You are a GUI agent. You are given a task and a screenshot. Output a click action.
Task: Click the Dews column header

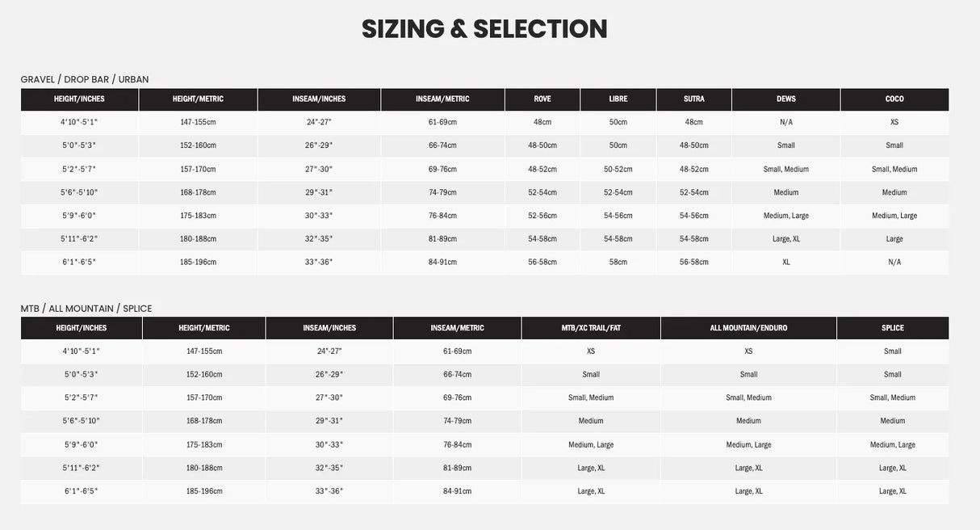786,99
